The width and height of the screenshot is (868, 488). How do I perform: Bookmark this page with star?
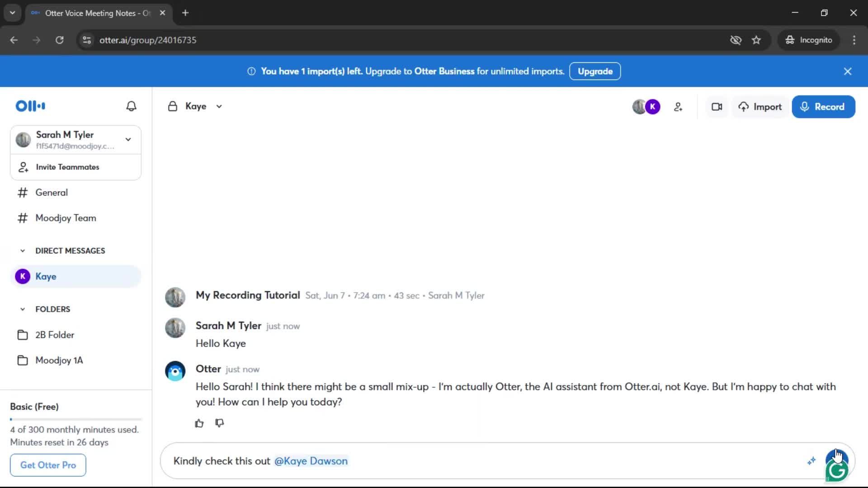tap(756, 40)
